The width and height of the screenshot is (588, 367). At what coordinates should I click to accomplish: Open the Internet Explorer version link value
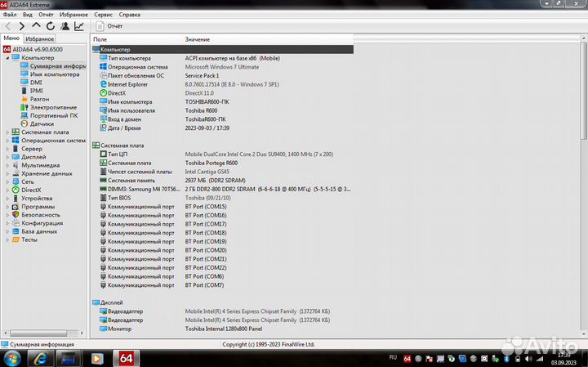pos(232,84)
